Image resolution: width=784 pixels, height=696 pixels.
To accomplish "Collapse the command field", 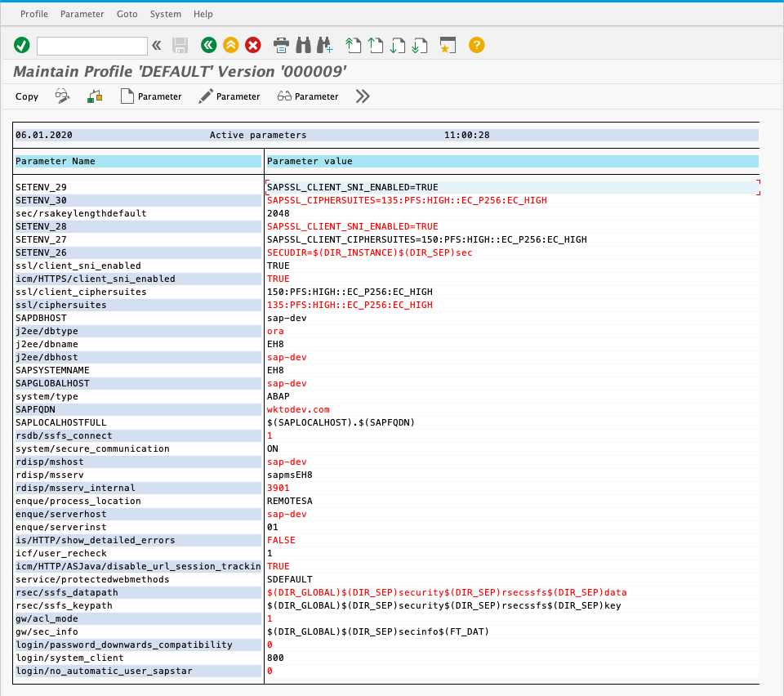I will 156,45.
